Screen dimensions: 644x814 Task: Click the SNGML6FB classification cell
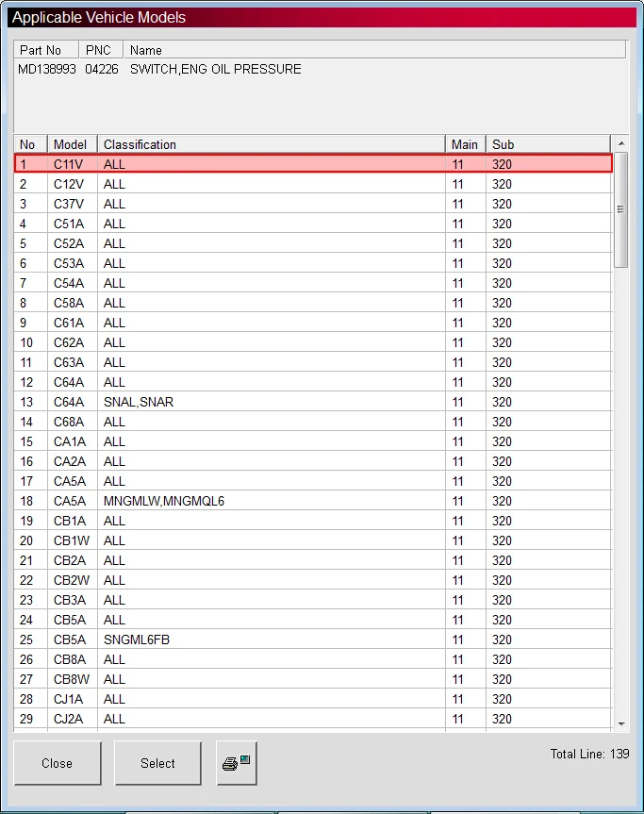272,640
